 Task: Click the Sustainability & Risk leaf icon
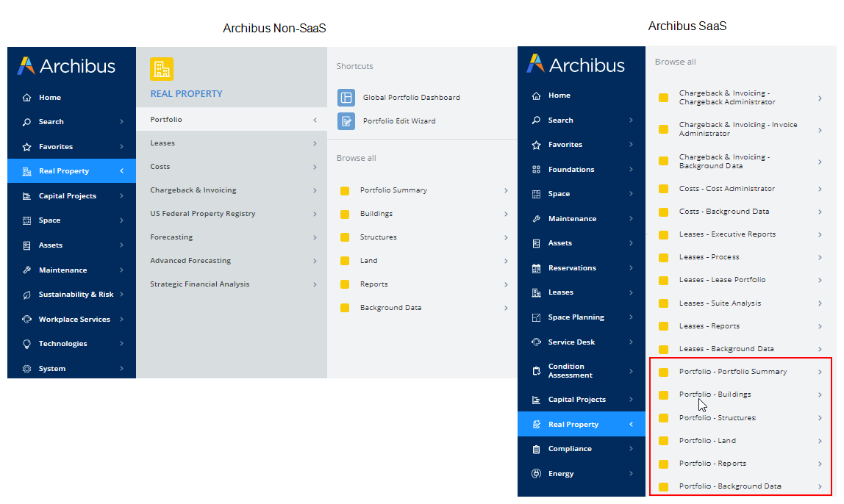pyautogui.click(x=27, y=295)
